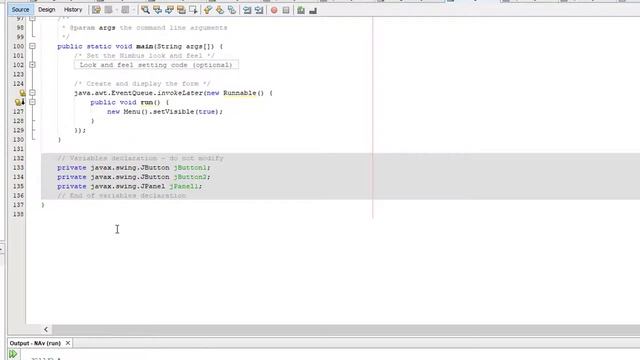Click the grayed navigate Back icon
Image resolution: width=640 pixels, height=360 pixels.
pos(108,10)
